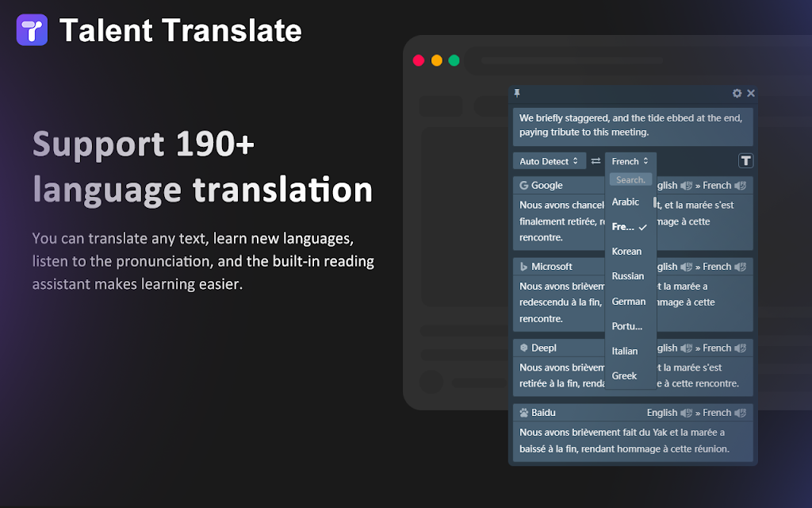This screenshot has height=508, width=812.
Task: Swap source and target languages
Action: point(596,161)
